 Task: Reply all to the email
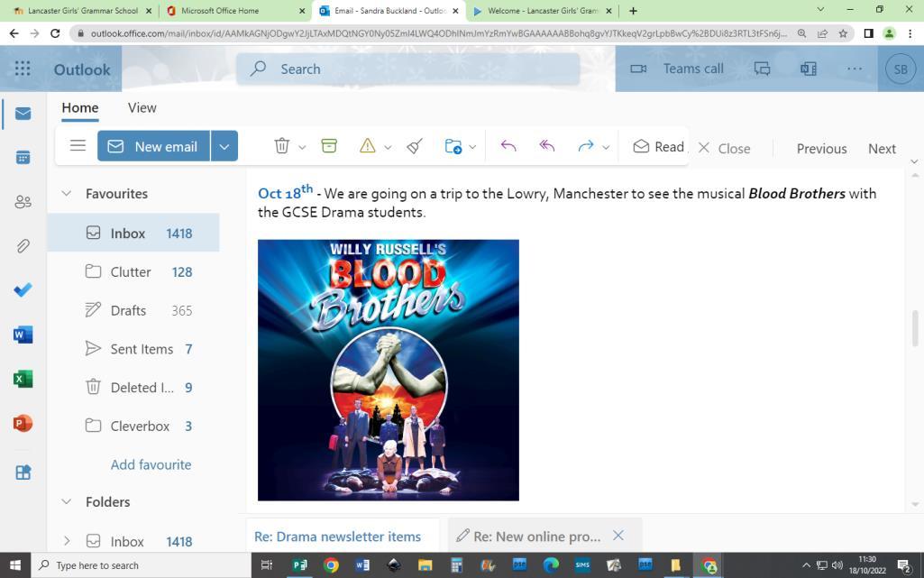[x=547, y=145]
